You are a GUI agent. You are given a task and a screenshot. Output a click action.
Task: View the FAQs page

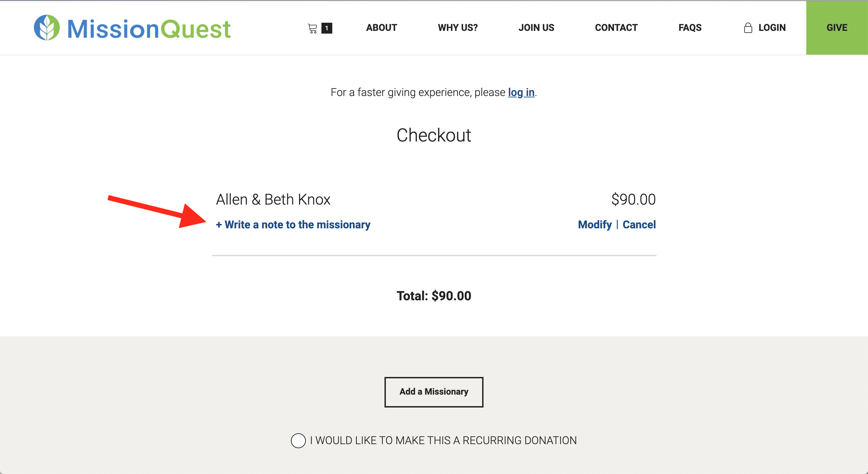[x=690, y=28]
